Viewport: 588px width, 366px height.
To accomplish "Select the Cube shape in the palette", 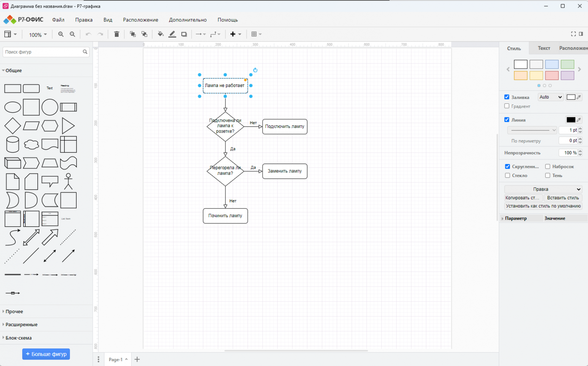I will pos(13,163).
